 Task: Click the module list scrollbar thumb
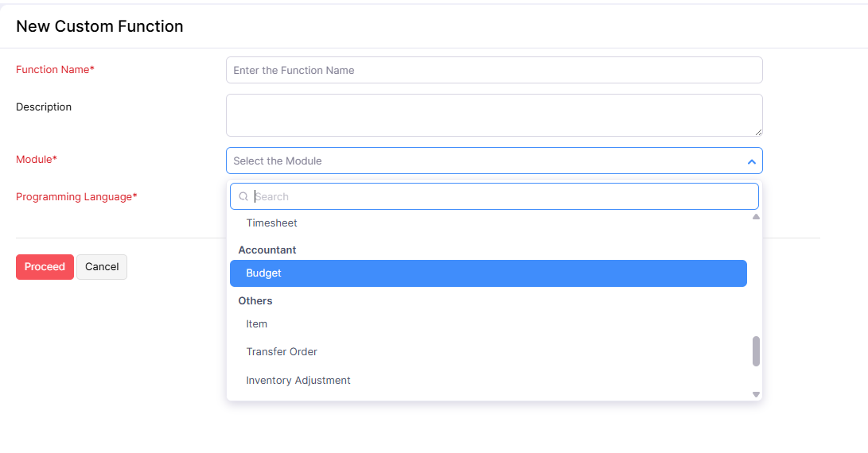(756, 351)
